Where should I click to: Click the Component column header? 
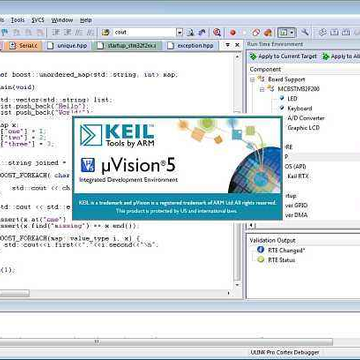(265, 69)
